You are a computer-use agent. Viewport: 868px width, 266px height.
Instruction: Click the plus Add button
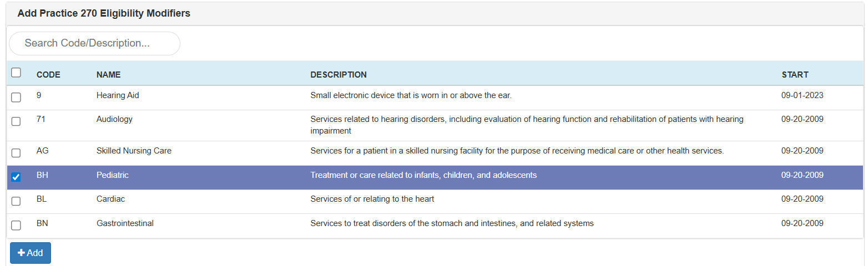click(31, 253)
